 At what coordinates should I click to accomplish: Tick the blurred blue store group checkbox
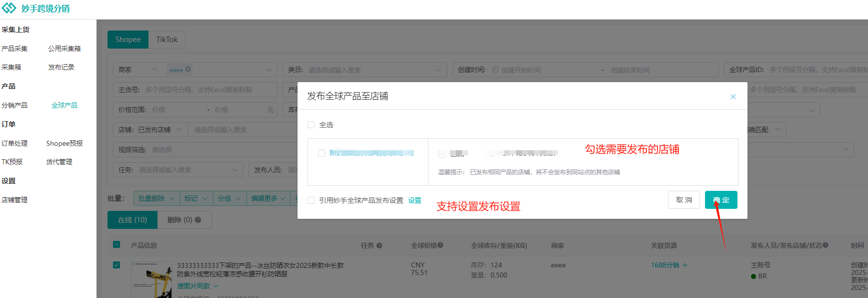point(321,153)
